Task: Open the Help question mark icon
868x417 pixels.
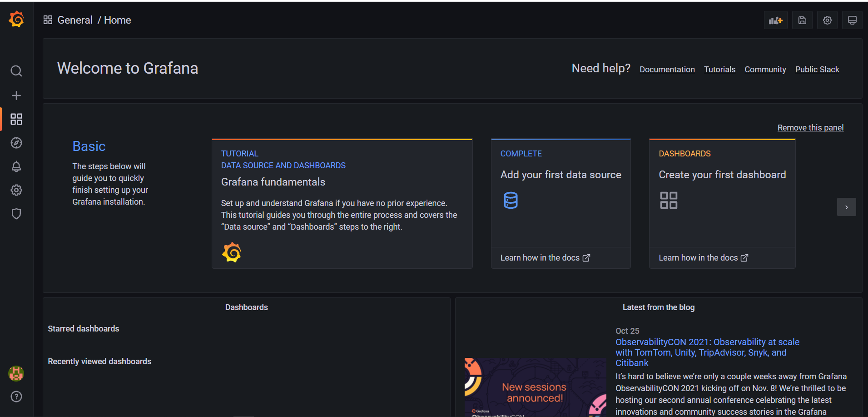Action: (x=16, y=397)
